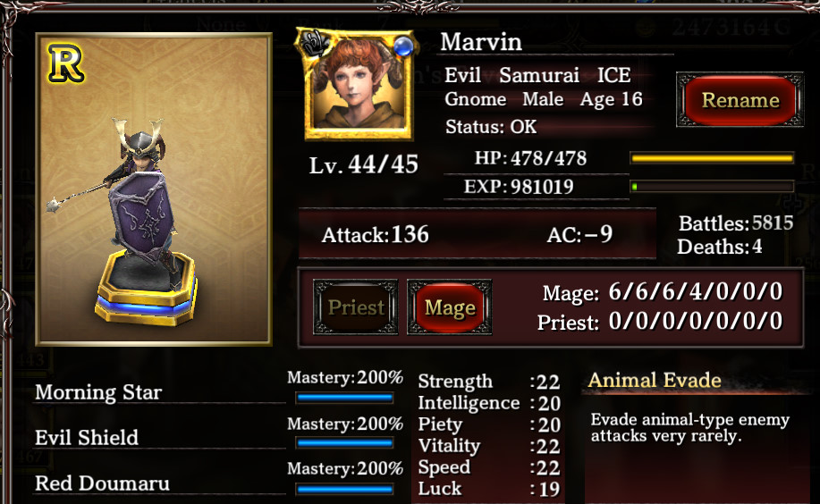Click the Evil Shield mastery bar

tap(344, 443)
